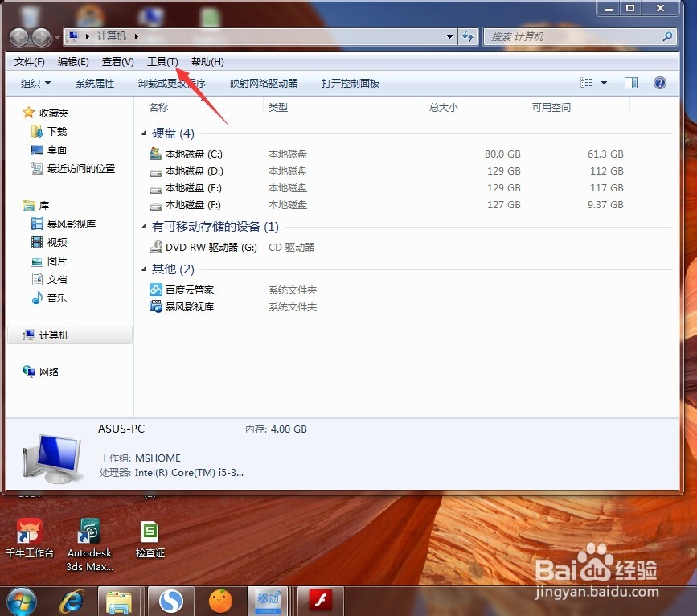697x616 pixels.
Task: Sort by 总大小 column header
Action: 443,107
